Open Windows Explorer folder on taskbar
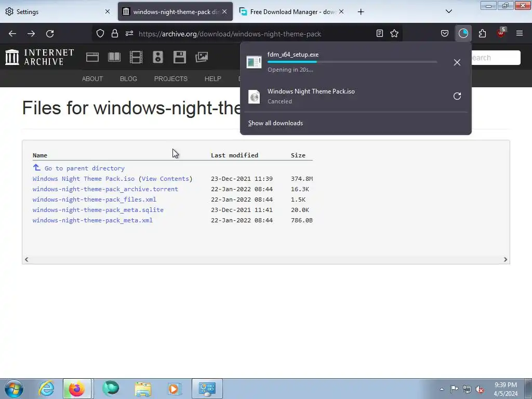This screenshot has height=399, width=532. [143, 389]
